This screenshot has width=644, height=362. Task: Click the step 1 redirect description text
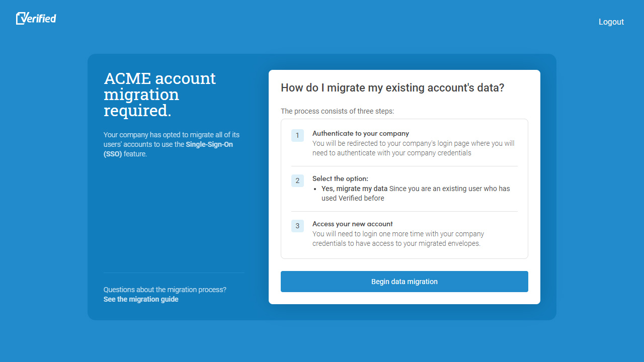click(x=413, y=148)
